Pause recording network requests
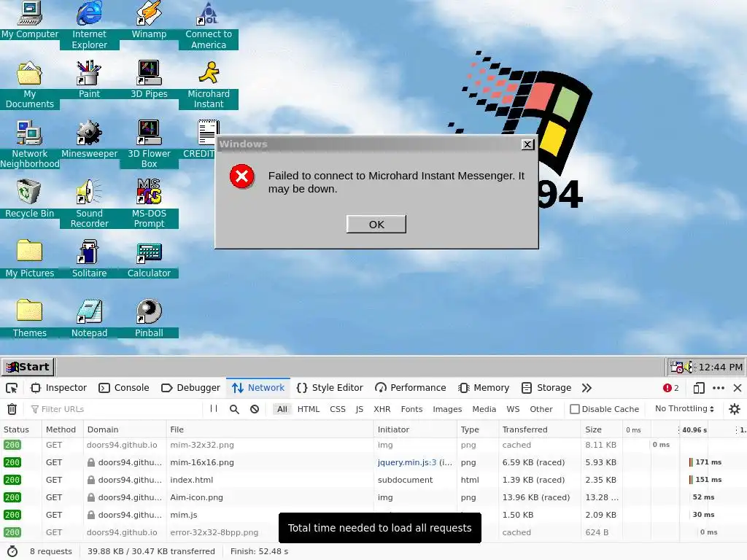 [x=214, y=408]
